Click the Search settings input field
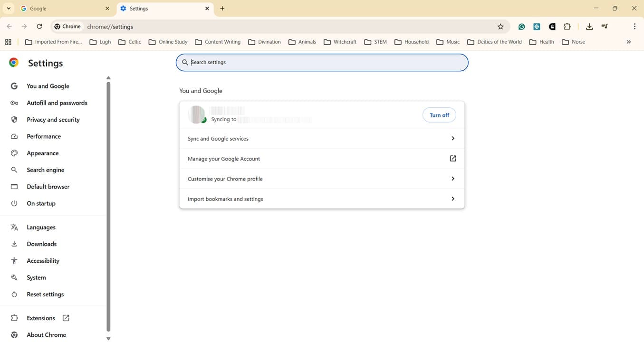The width and height of the screenshot is (644, 342). (x=321, y=62)
